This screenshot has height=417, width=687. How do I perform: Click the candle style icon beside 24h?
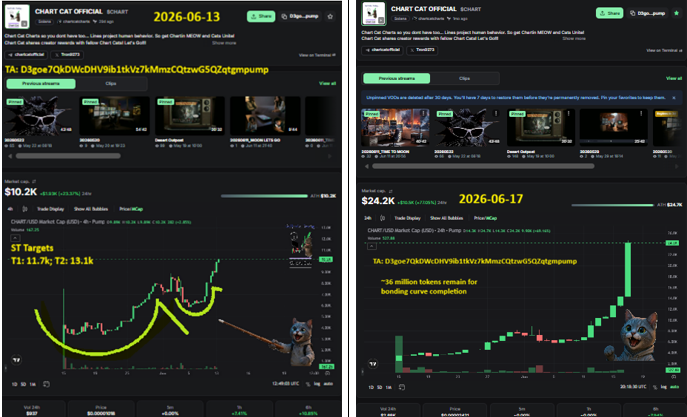tap(382, 218)
